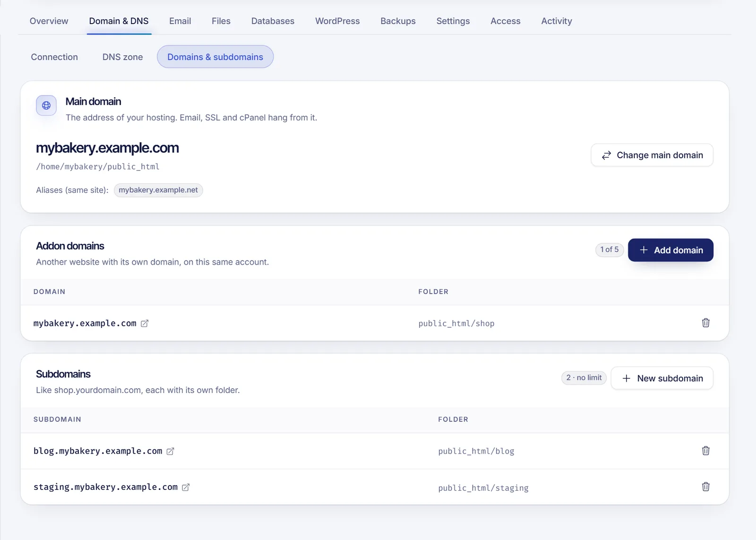Open blog.mybakery.example.com external link icon
This screenshot has width=756, height=540.
(x=170, y=451)
